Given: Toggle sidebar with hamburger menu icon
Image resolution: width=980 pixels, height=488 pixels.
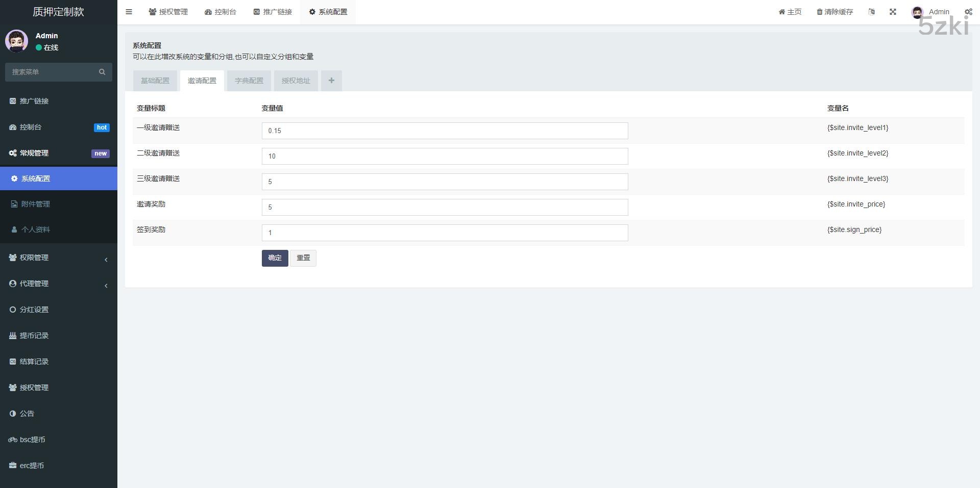Looking at the screenshot, I should pos(129,12).
